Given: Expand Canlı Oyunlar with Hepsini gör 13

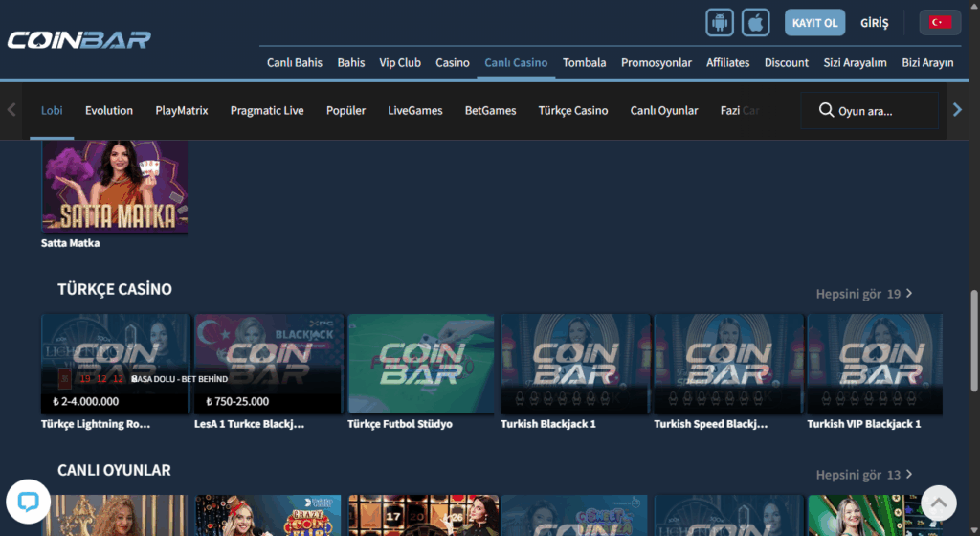Looking at the screenshot, I should [864, 475].
